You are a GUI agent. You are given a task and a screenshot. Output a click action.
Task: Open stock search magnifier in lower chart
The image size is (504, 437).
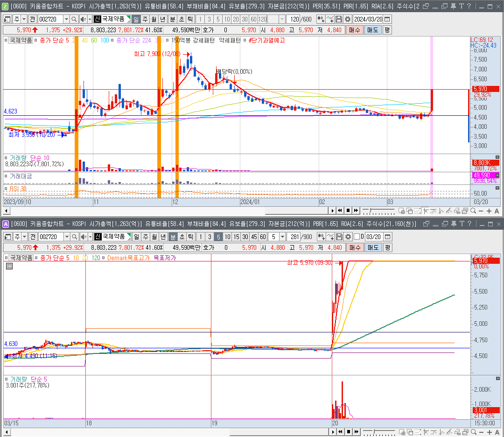click(75, 237)
